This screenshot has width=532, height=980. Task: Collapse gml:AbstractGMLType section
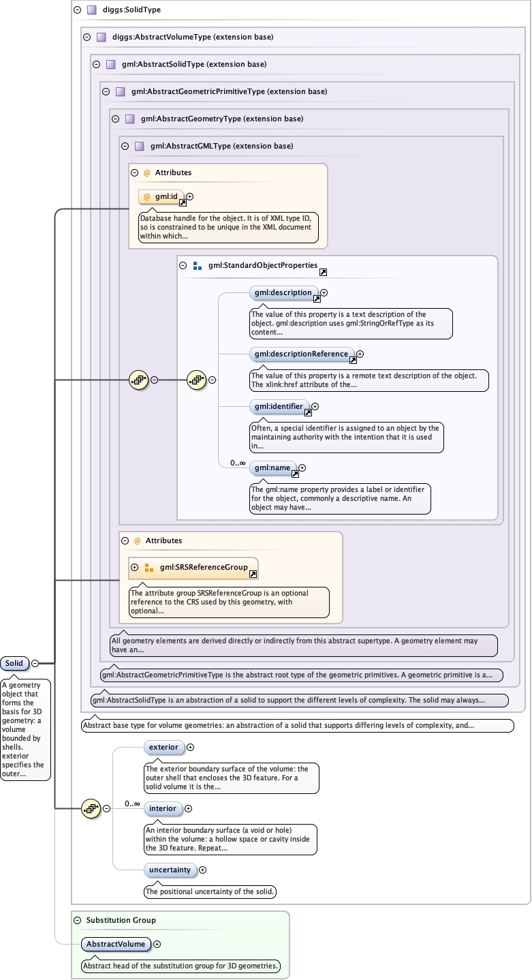point(125,146)
